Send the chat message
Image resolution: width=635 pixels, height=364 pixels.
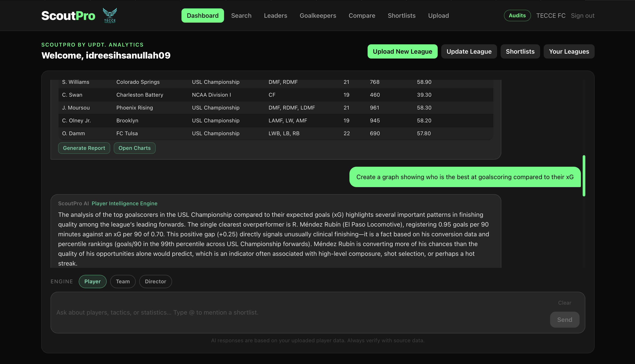pyautogui.click(x=564, y=319)
